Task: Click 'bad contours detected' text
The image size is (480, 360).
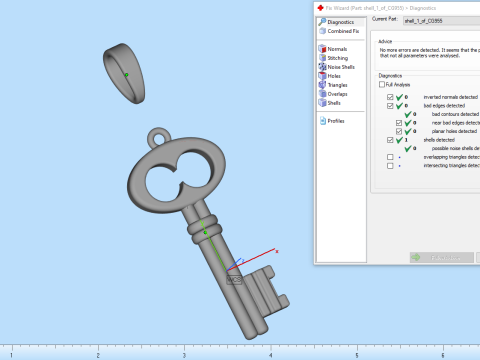Action: pos(455,114)
